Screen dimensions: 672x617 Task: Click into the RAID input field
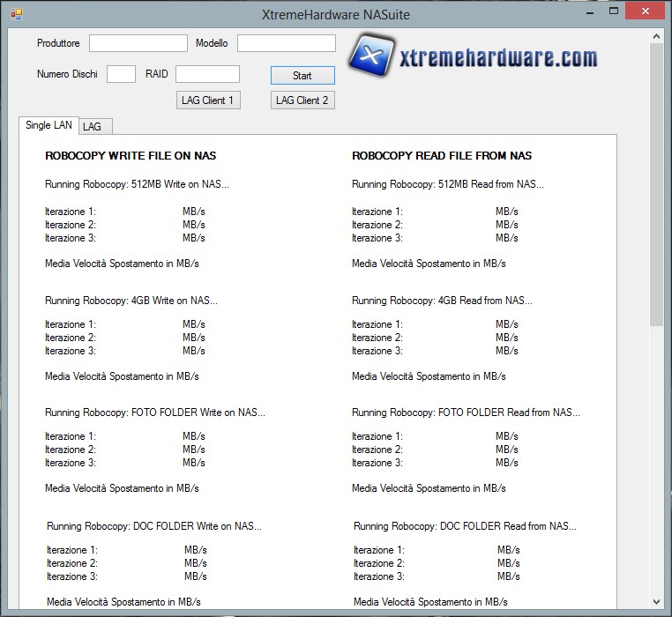point(207,74)
